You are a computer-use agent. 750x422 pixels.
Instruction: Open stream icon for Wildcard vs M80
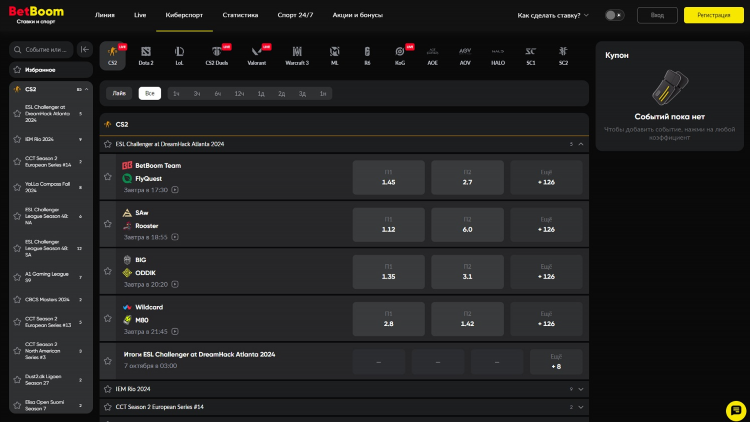pyautogui.click(x=175, y=332)
